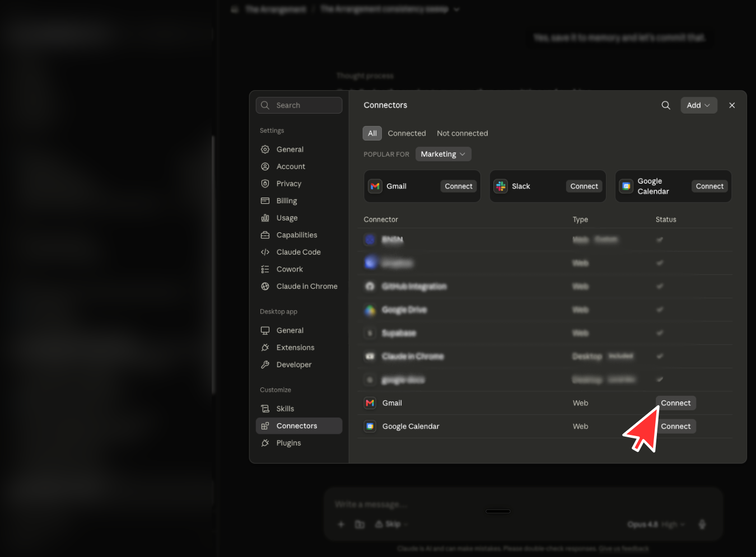Image resolution: width=756 pixels, height=557 pixels.
Task: Click the Gmail icon in connector table
Action: point(370,403)
